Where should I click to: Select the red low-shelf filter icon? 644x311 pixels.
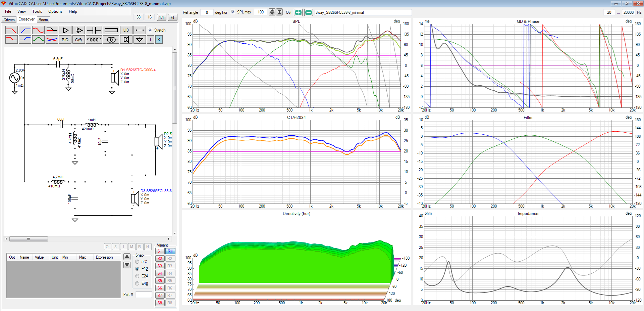coord(11,40)
